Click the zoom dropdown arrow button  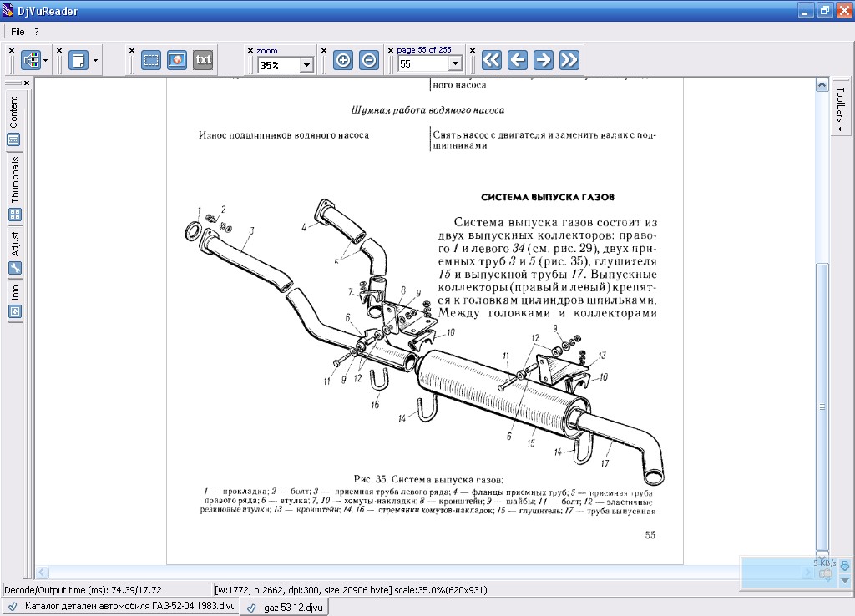coord(306,65)
